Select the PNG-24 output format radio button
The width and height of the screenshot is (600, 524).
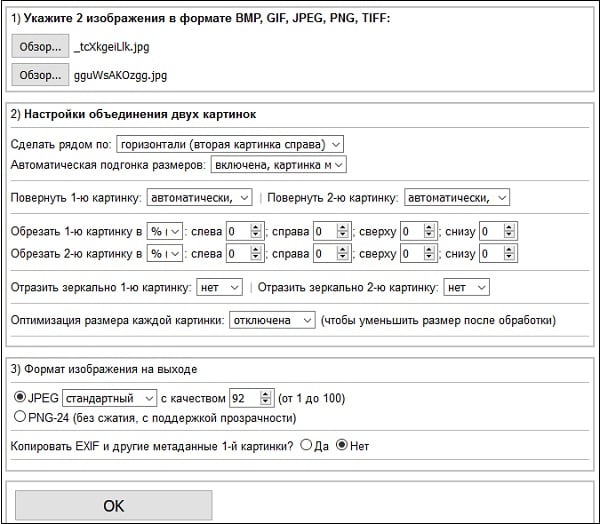tap(21, 417)
